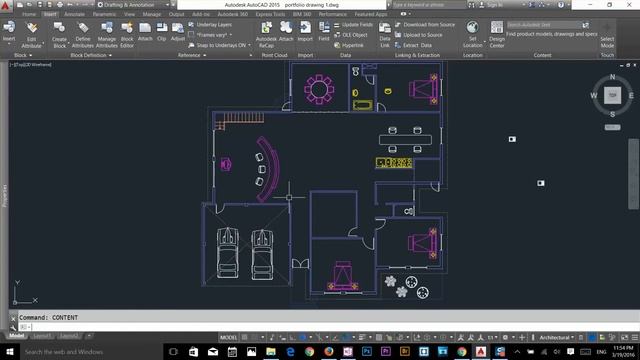This screenshot has width=640, height=360.
Task: Select the Create Block tool
Action: click(59, 35)
